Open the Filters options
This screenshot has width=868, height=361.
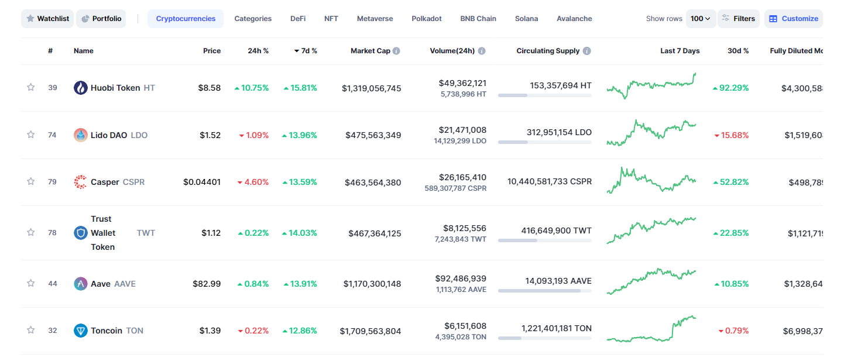pos(738,19)
